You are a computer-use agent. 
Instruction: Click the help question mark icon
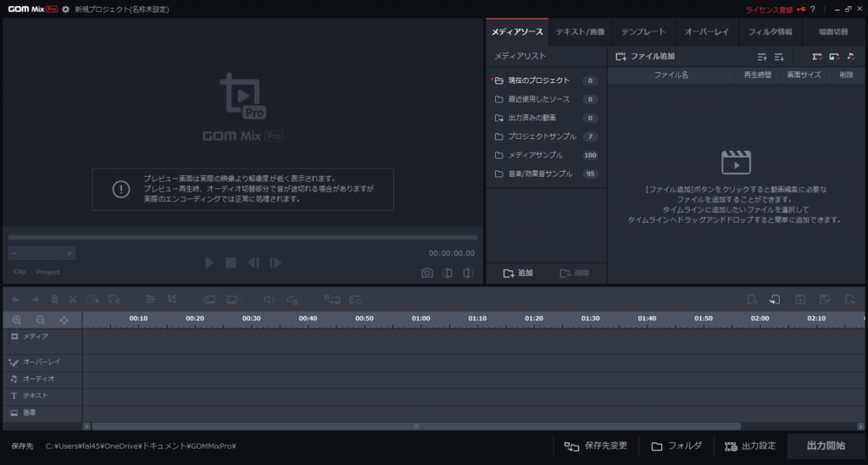812,8
